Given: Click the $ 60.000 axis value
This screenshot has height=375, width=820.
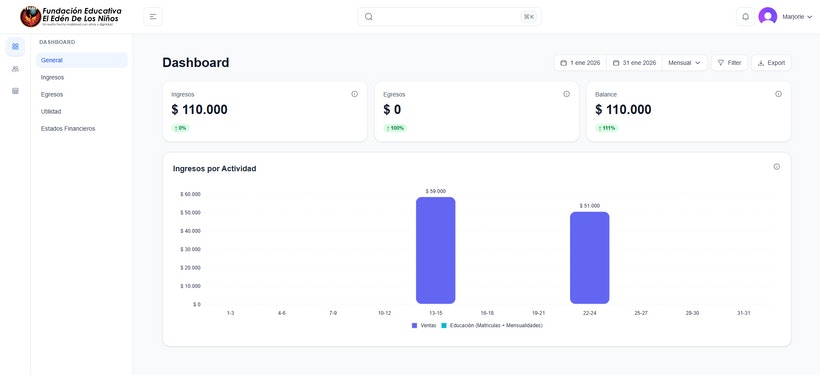Looking at the screenshot, I should pos(190,194).
